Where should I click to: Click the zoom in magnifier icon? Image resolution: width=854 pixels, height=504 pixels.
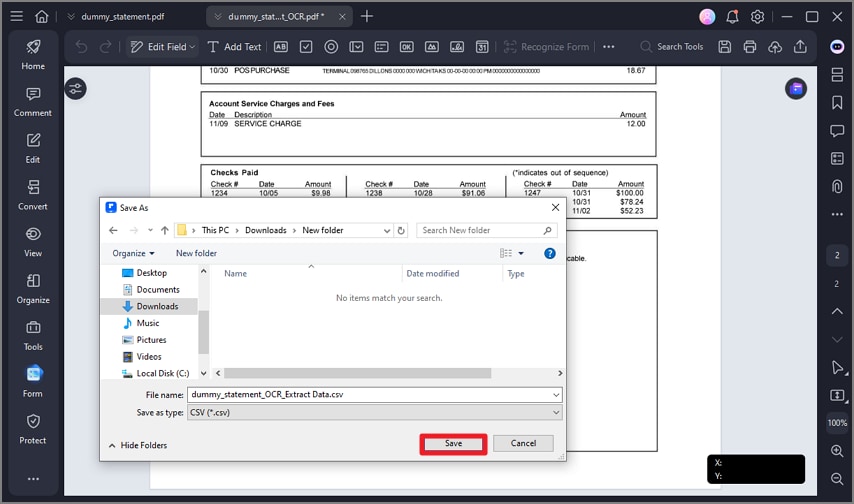point(837,451)
